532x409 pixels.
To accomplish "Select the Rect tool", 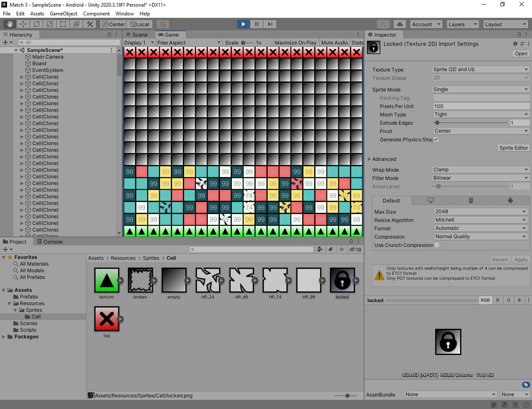I will [x=63, y=24].
